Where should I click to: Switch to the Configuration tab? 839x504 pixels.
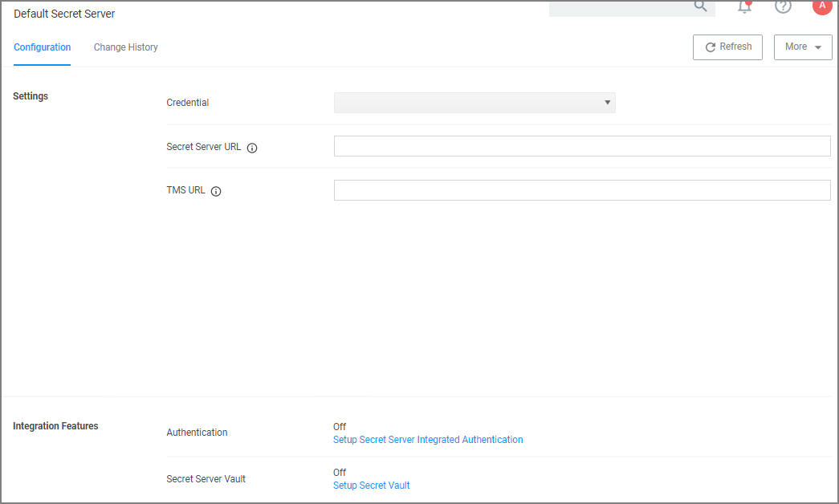tap(43, 47)
